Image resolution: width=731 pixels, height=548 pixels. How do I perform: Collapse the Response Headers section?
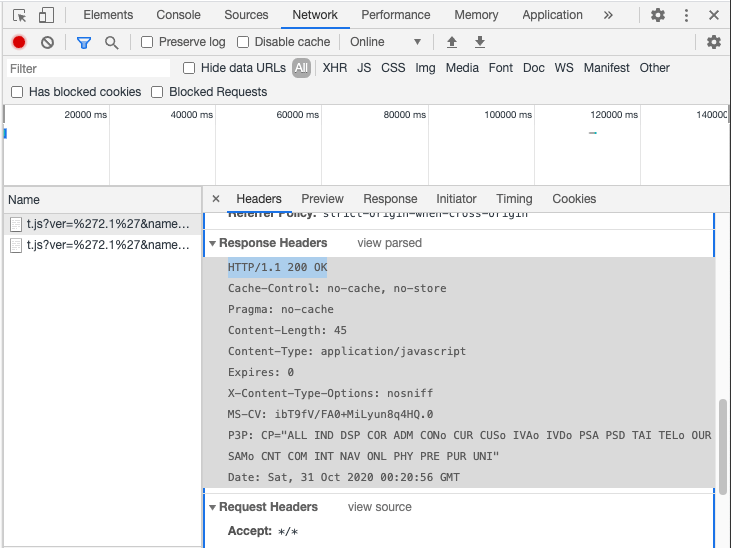[213, 243]
